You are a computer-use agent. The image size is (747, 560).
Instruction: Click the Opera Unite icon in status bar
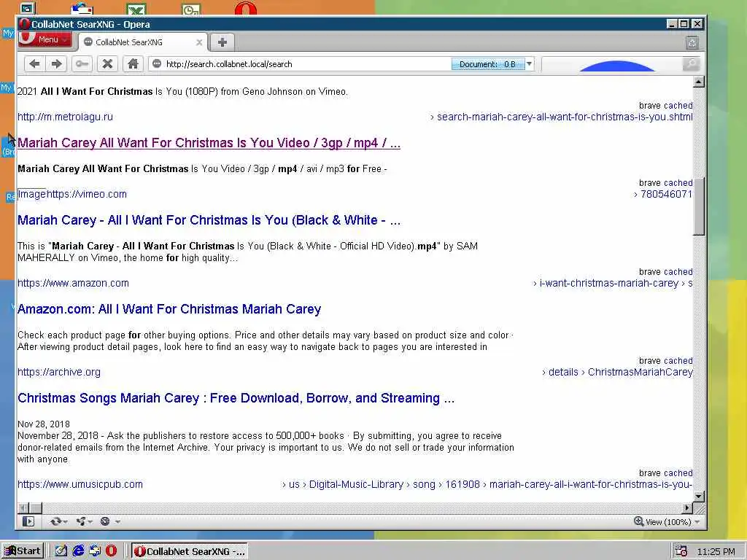coord(80,521)
